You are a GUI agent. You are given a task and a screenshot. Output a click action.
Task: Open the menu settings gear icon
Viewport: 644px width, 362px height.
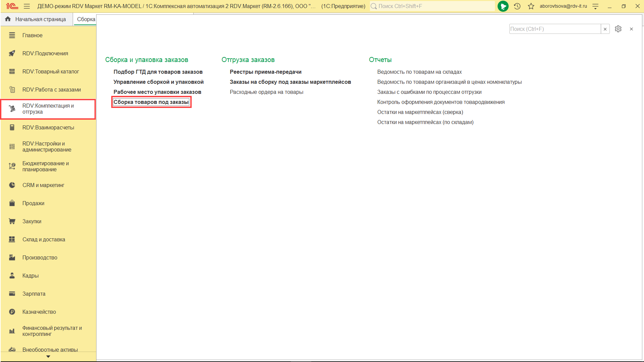618,29
